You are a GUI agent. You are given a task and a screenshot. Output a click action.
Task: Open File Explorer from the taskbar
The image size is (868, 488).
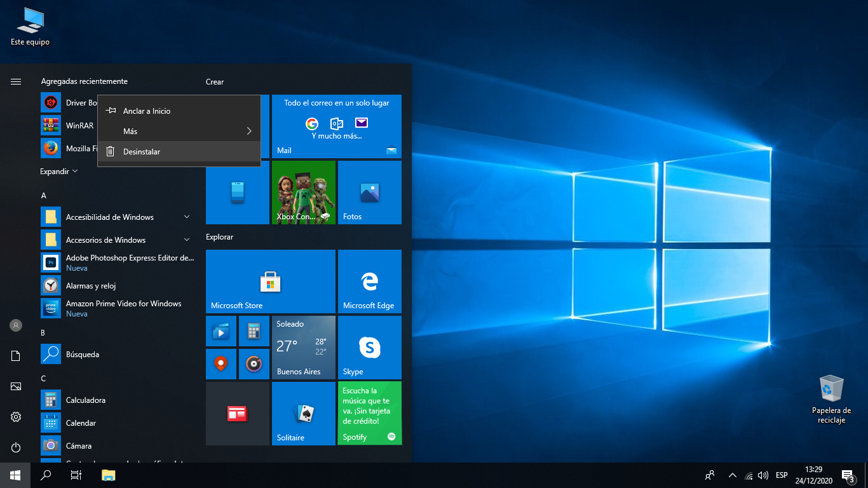tap(109, 475)
